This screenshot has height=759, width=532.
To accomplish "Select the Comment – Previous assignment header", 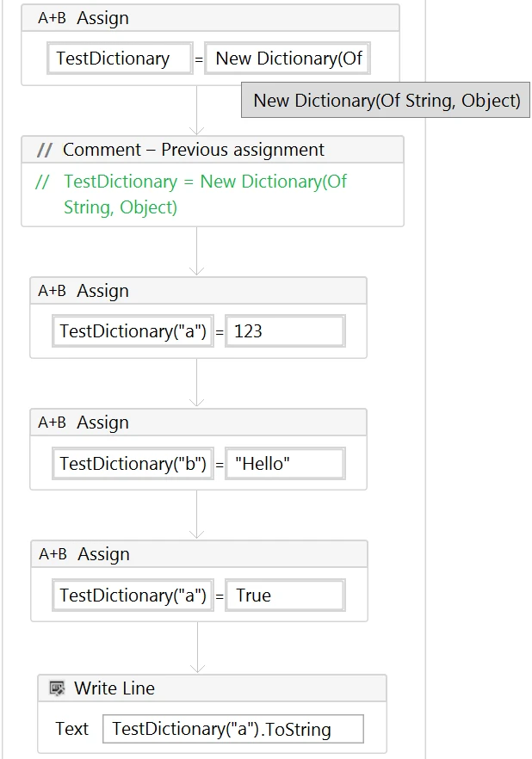I will 194,150.
